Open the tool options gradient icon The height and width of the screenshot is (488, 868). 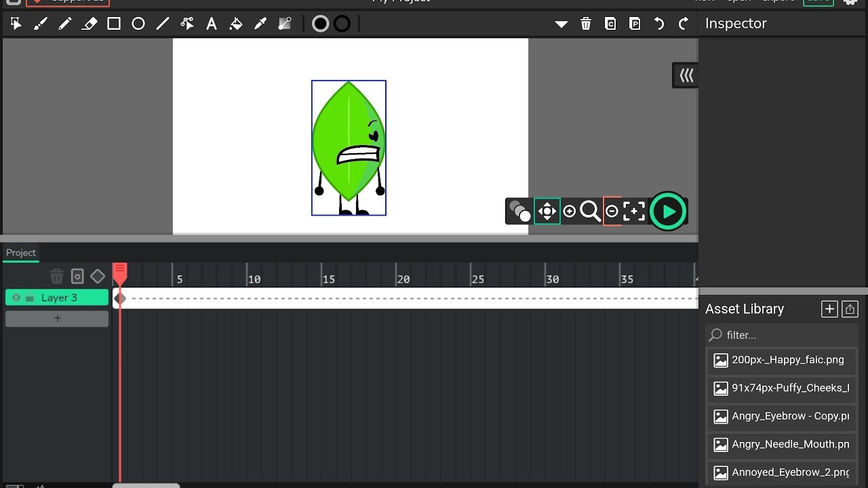coord(285,24)
